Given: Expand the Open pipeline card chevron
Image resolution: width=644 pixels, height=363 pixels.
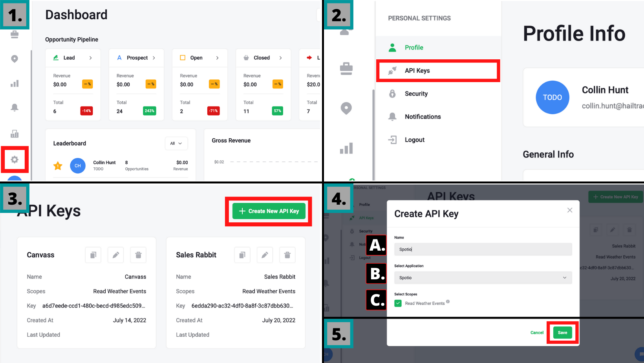Looking at the screenshot, I should [x=217, y=58].
